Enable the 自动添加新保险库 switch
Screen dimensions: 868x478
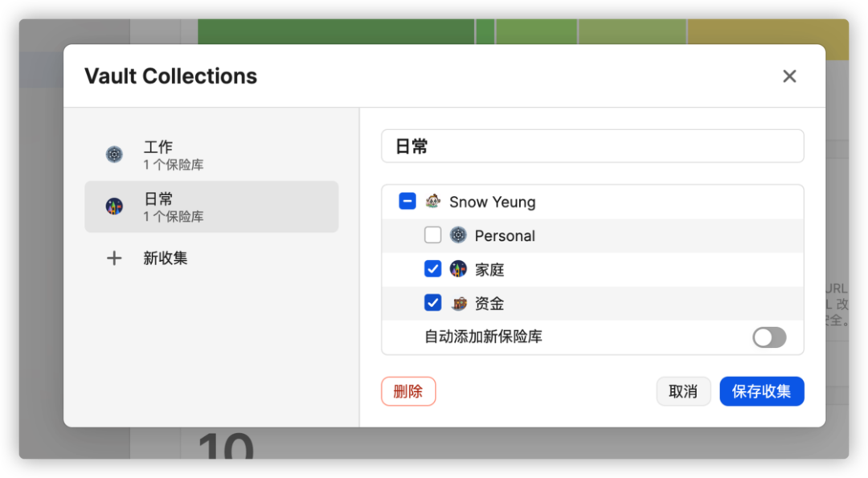[769, 337]
